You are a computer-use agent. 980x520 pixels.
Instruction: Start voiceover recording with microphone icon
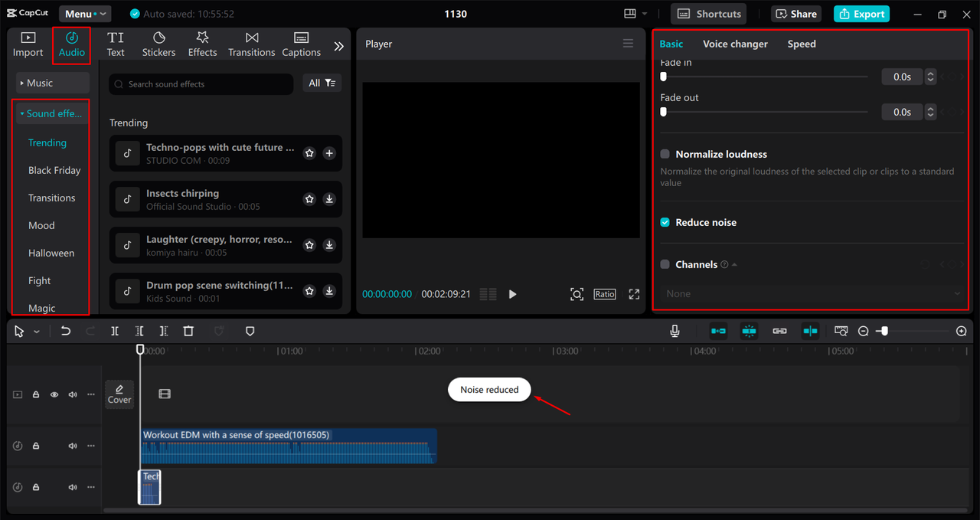(x=675, y=331)
